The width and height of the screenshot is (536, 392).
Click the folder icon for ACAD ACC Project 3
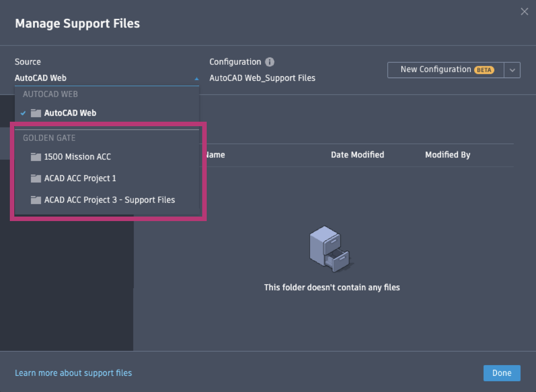[x=36, y=200]
